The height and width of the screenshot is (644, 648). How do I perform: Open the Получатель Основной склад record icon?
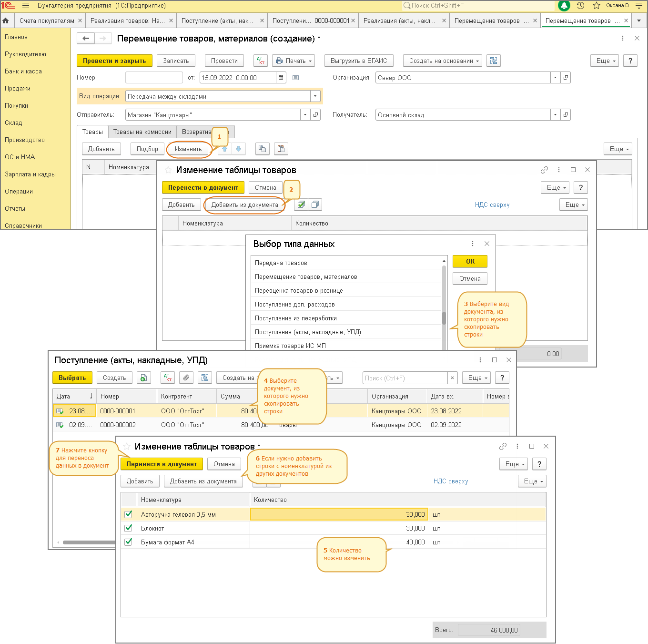[x=566, y=115]
